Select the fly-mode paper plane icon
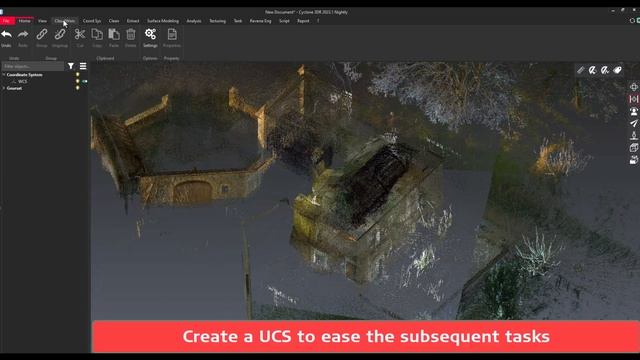 [x=633, y=123]
